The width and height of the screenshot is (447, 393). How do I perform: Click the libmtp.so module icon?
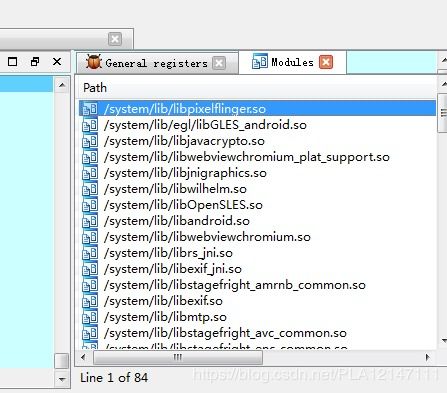point(90,317)
